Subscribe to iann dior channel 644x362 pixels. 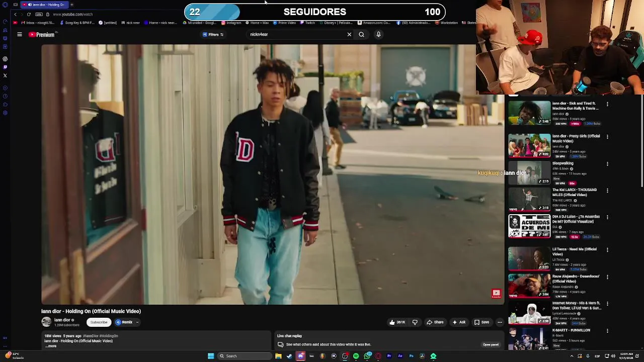(x=99, y=322)
